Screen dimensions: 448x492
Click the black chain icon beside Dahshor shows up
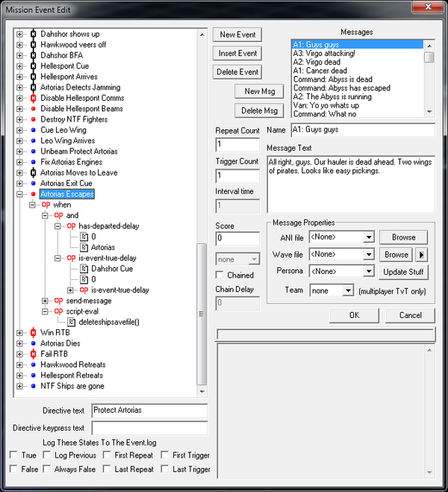(x=32, y=34)
